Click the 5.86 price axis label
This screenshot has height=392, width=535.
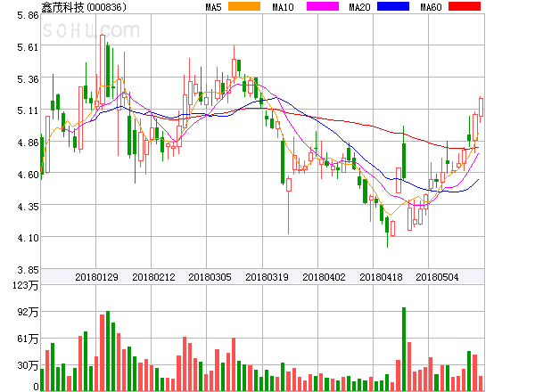click(28, 15)
